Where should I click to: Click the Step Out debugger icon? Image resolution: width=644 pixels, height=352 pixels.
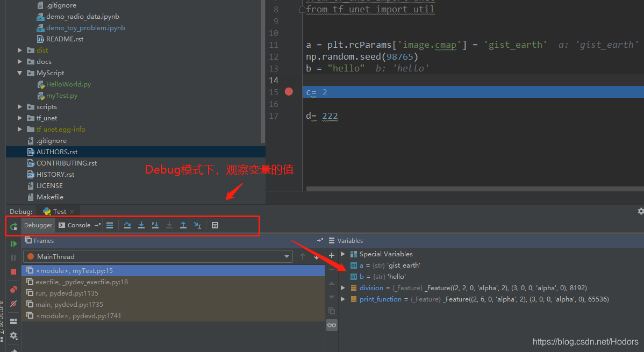click(x=183, y=225)
